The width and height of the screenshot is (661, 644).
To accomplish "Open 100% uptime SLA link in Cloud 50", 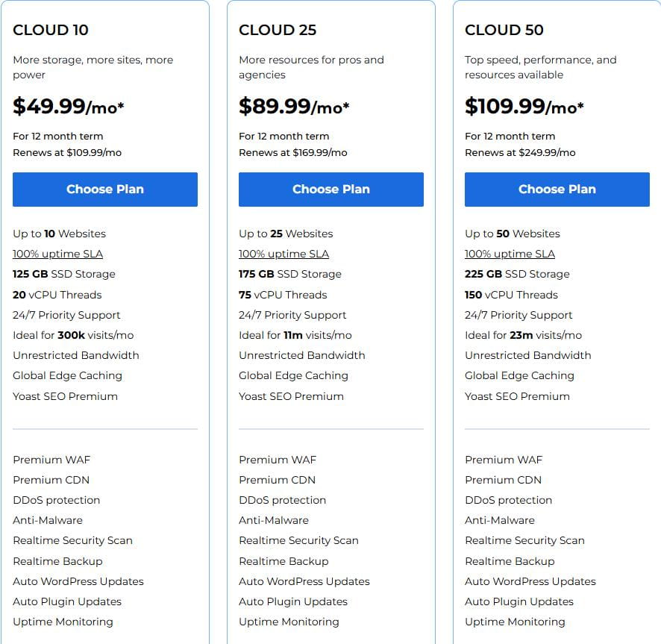I will (x=510, y=254).
